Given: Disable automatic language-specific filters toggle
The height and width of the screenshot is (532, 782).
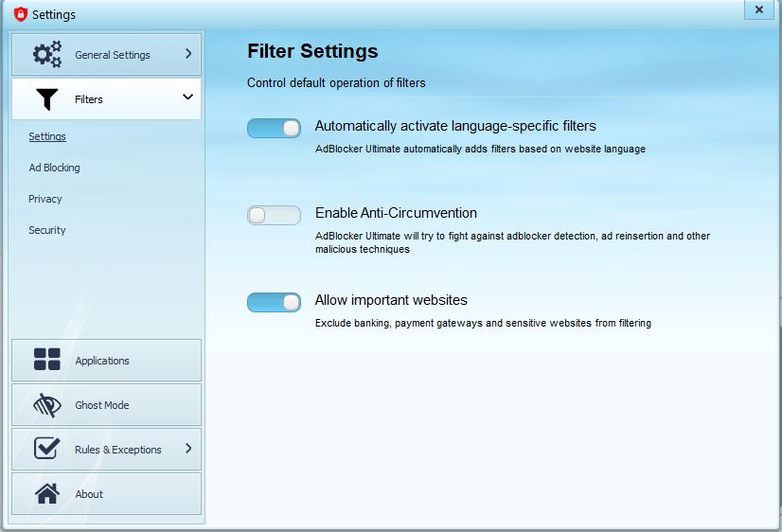Looking at the screenshot, I should pyautogui.click(x=274, y=128).
